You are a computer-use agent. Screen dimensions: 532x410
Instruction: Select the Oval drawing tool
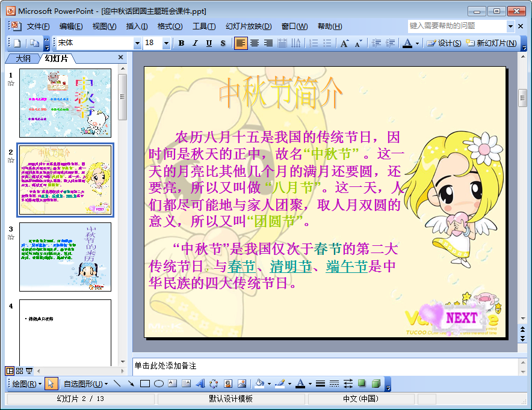click(x=159, y=384)
